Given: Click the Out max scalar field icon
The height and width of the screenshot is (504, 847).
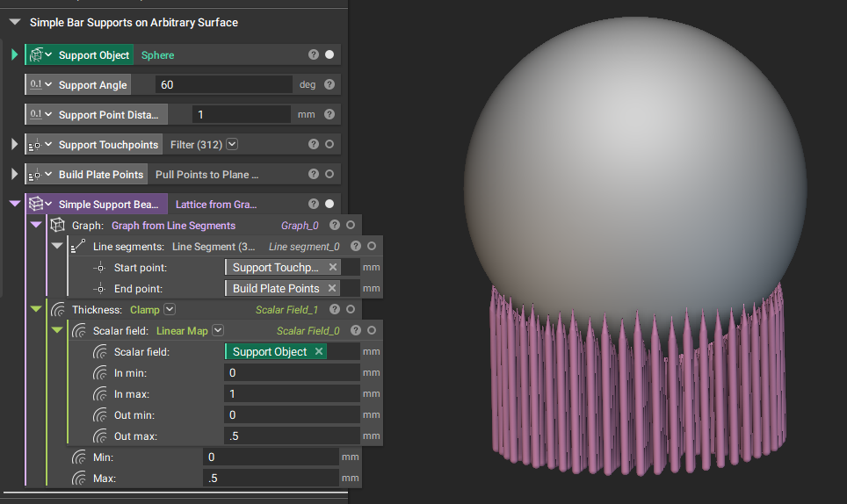Looking at the screenshot, I should pos(100,436).
